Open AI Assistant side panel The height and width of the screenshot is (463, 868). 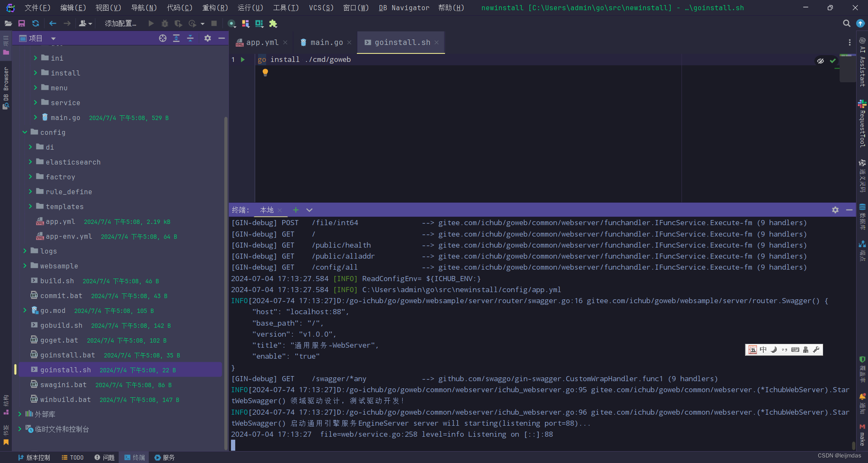862,62
